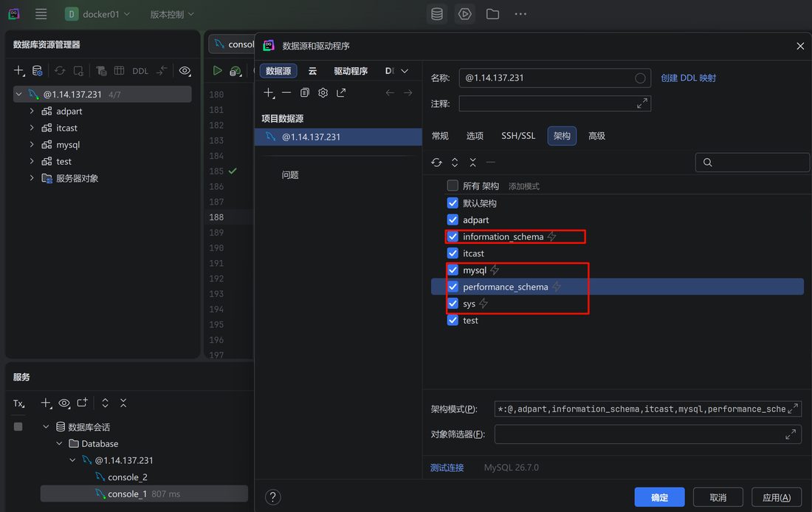Uncheck the mysql schema checkbox
The image size is (812, 512).
[x=453, y=270]
